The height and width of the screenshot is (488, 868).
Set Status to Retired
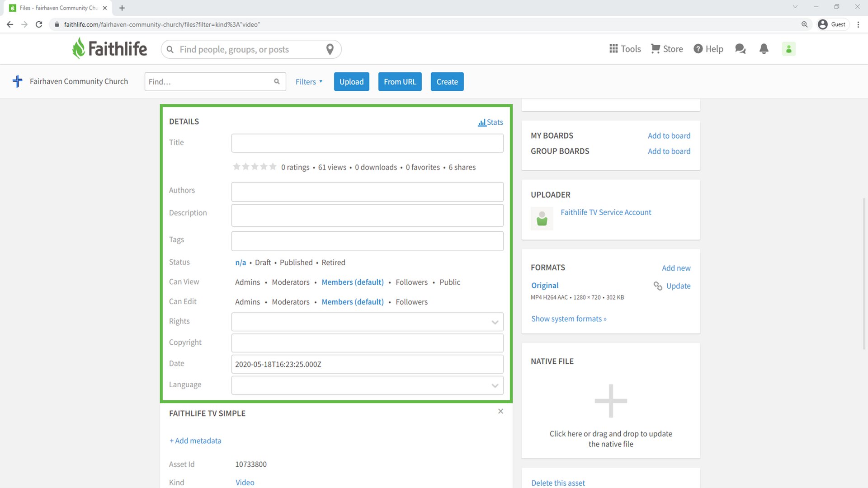pos(333,263)
